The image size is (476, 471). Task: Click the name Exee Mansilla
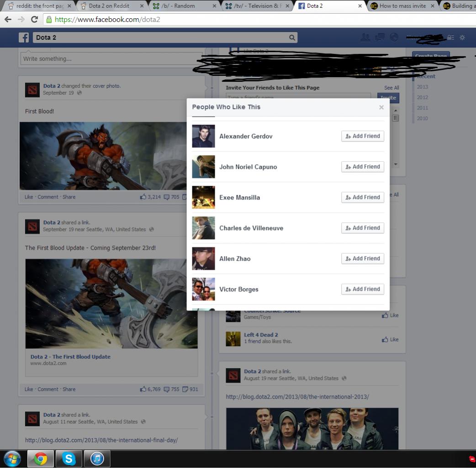(x=239, y=198)
